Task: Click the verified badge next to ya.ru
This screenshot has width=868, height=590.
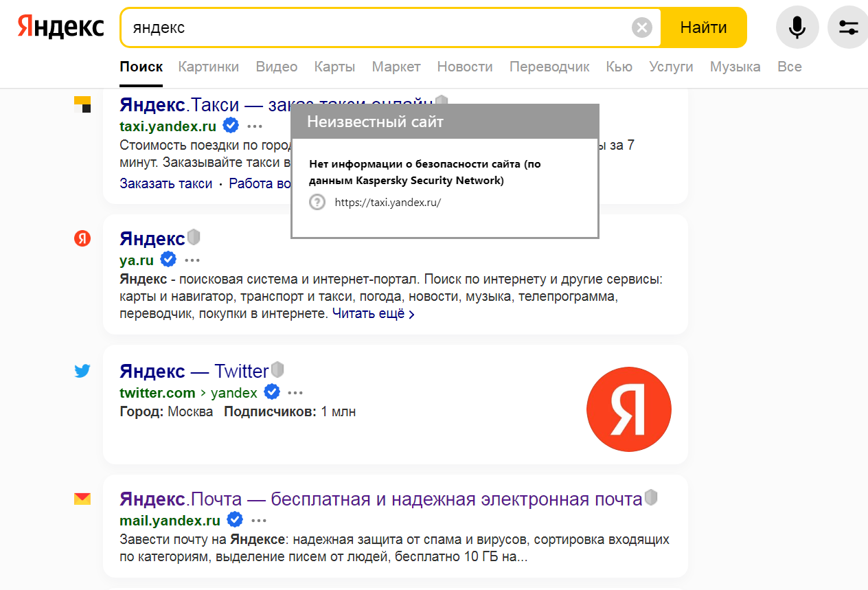Action: [x=168, y=260]
